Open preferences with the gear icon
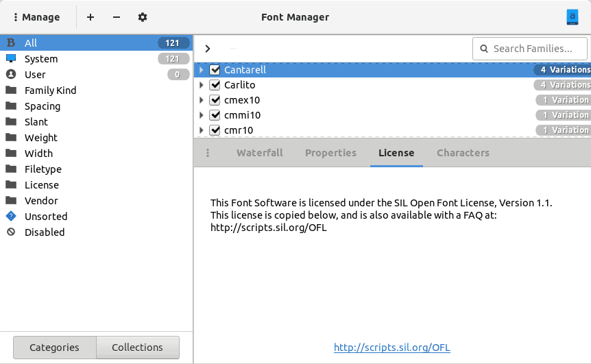Viewport: 591px width, 364px height. [x=142, y=17]
